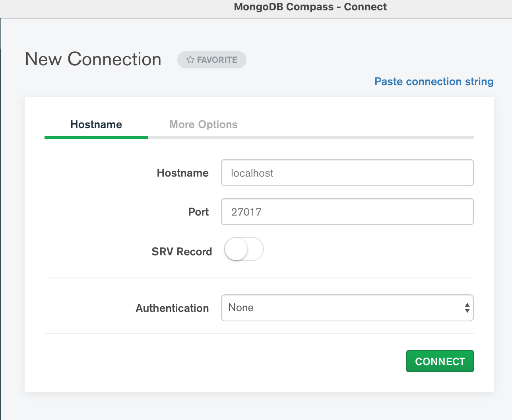Click inside the Hostname input field
Viewport: 512px width, 420px height.
point(347,173)
